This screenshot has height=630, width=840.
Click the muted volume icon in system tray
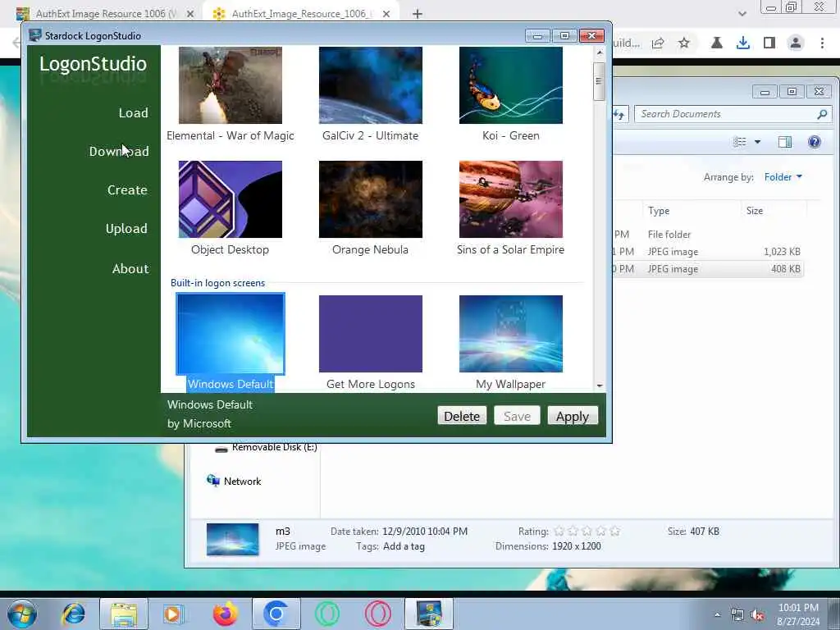pyautogui.click(x=757, y=615)
